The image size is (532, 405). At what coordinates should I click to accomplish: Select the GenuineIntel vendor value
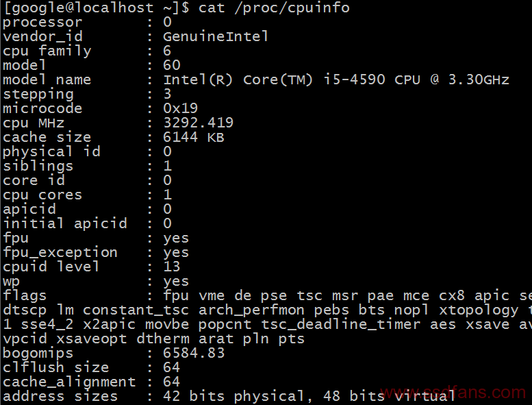216,36
